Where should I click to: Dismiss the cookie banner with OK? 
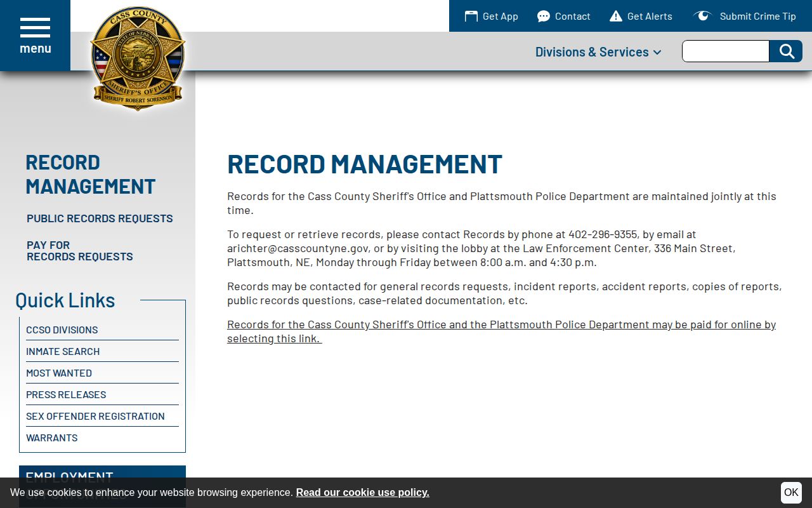point(791,493)
